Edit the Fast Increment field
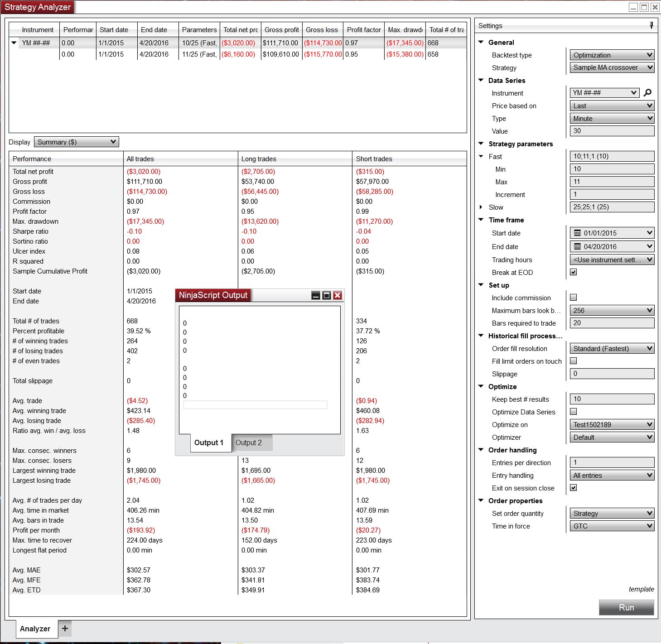The width and height of the screenshot is (661, 644). tap(612, 194)
